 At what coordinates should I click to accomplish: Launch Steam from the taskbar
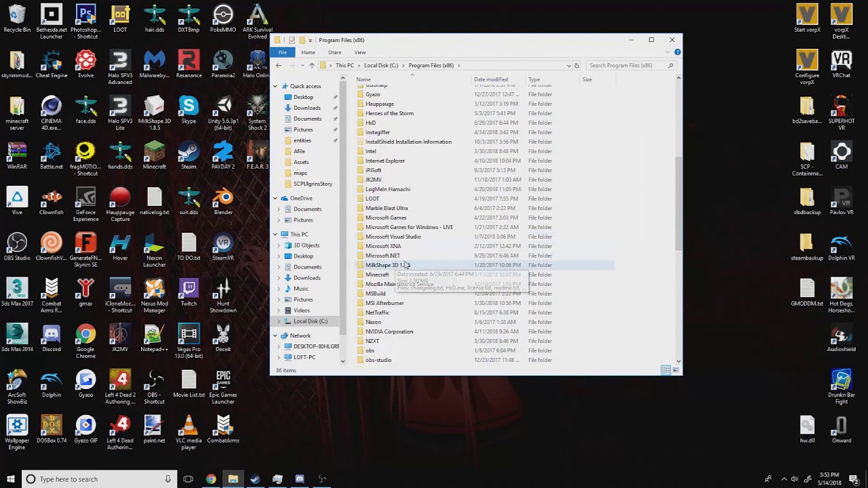(255, 479)
